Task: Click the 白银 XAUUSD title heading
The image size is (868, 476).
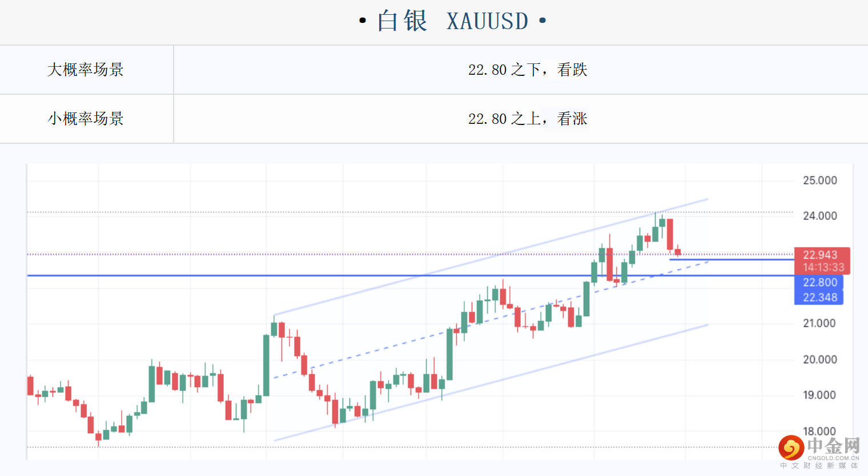Action: click(453, 22)
